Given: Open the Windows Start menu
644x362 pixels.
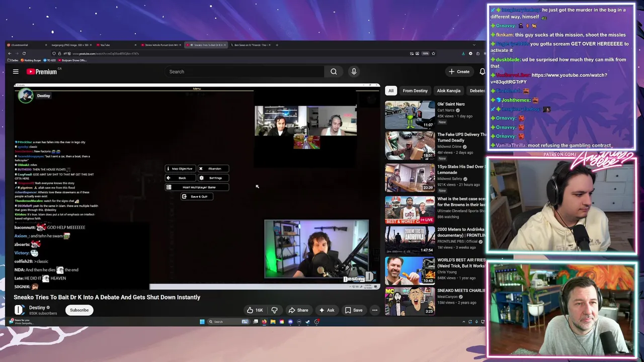Looking at the screenshot, I should pos(202,322).
